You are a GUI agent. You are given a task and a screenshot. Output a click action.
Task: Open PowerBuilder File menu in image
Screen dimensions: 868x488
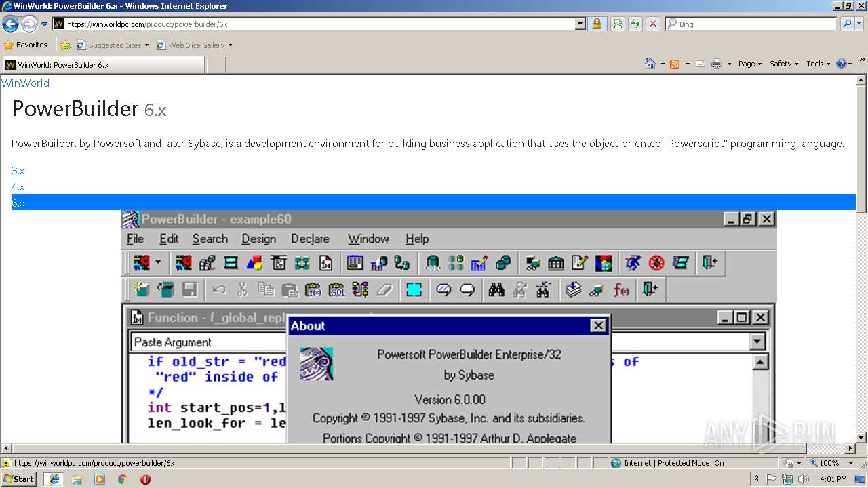tap(135, 239)
